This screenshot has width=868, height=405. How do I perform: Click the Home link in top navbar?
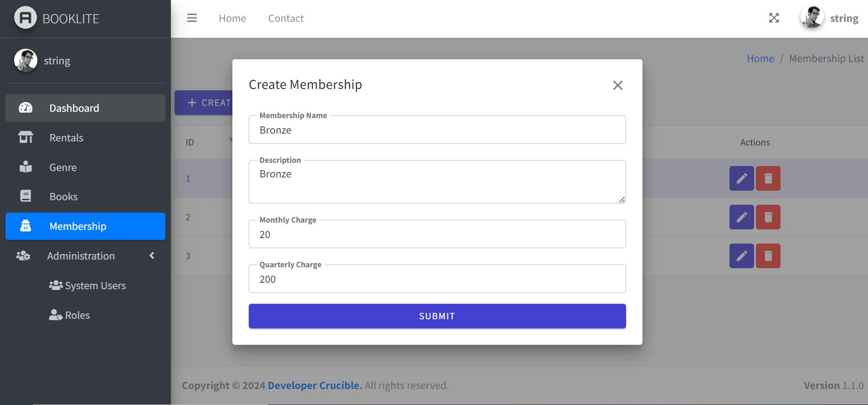pyautogui.click(x=232, y=18)
